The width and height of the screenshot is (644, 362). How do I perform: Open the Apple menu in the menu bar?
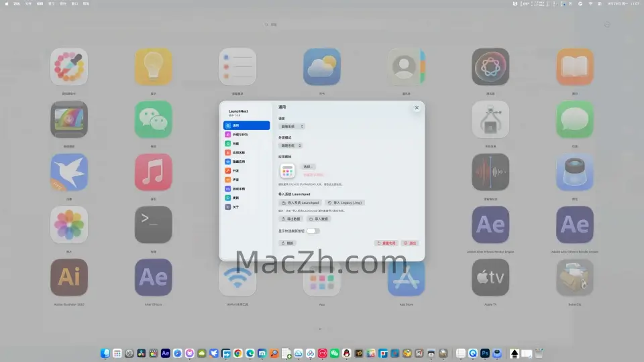pyautogui.click(x=7, y=3)
